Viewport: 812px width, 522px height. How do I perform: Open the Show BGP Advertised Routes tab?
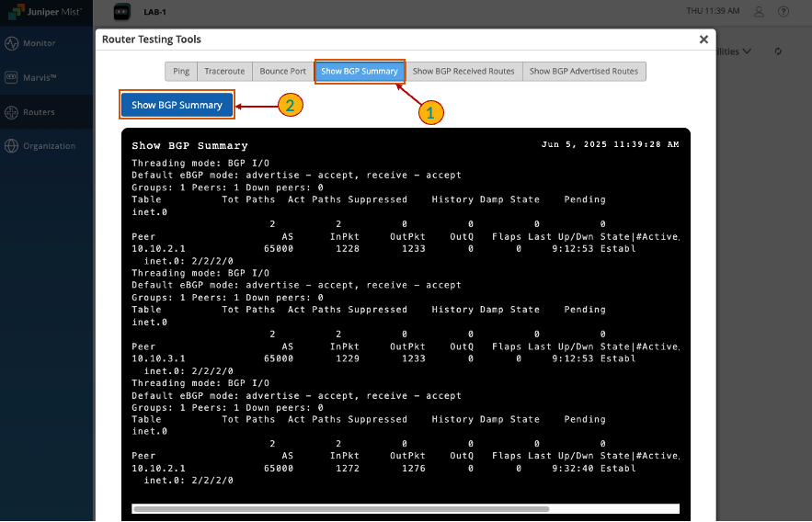(584, 71)
